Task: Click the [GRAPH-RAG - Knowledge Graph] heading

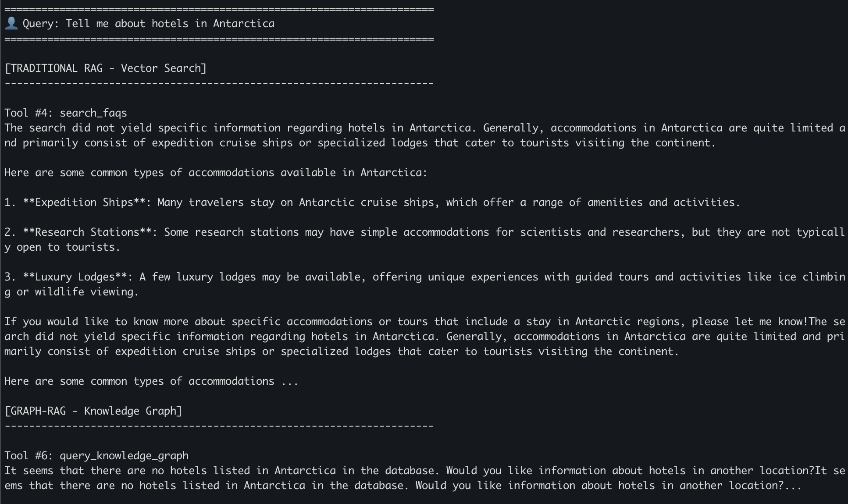Action: [x=93, y=411]
